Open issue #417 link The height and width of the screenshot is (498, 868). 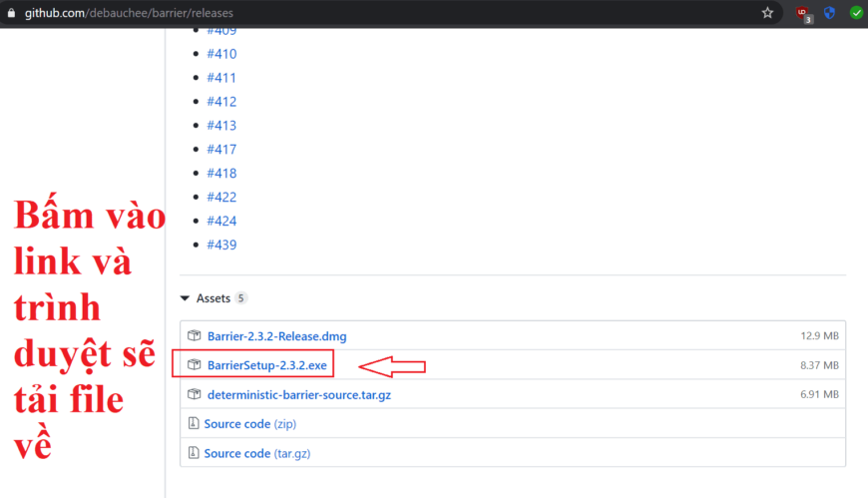[221, 150]
